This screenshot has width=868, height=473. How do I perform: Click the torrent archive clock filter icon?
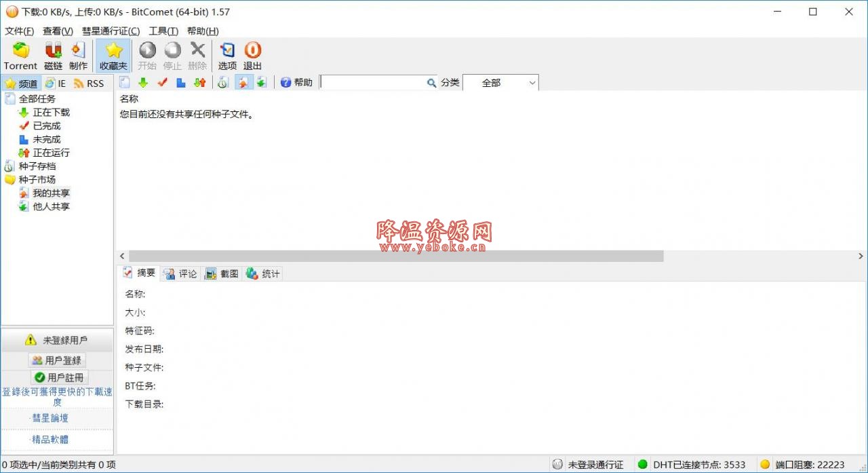click(x=222, y=83)
